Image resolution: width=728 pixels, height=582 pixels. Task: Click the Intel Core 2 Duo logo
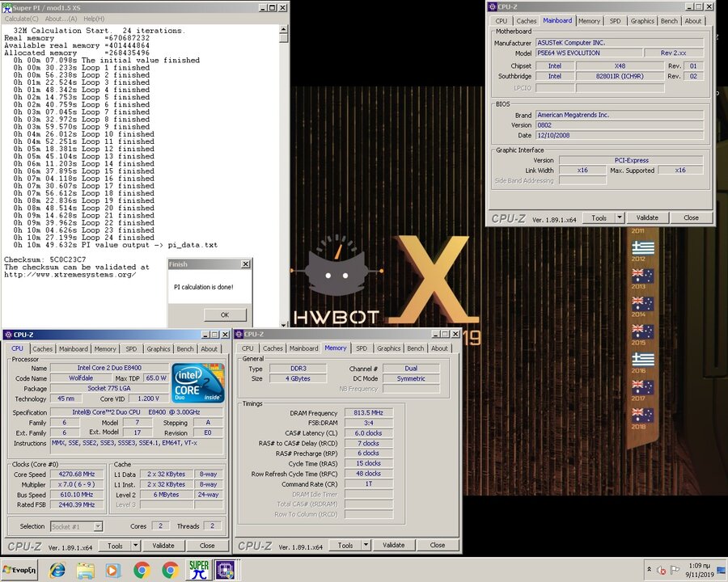[198, 383]
